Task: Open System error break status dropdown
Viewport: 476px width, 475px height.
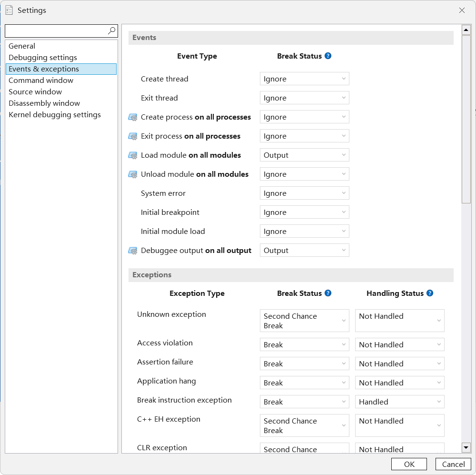Action: tap(305, 193)
